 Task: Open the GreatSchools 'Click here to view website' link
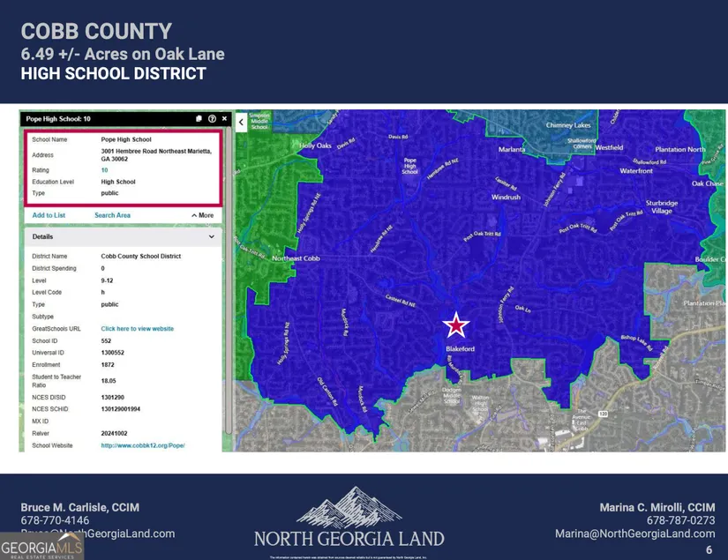pos(137,329)
